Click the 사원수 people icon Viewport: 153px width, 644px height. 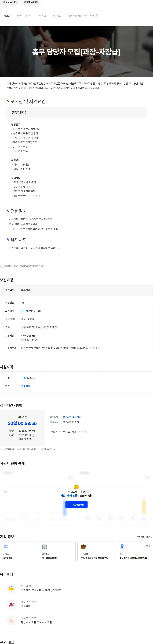6,547
